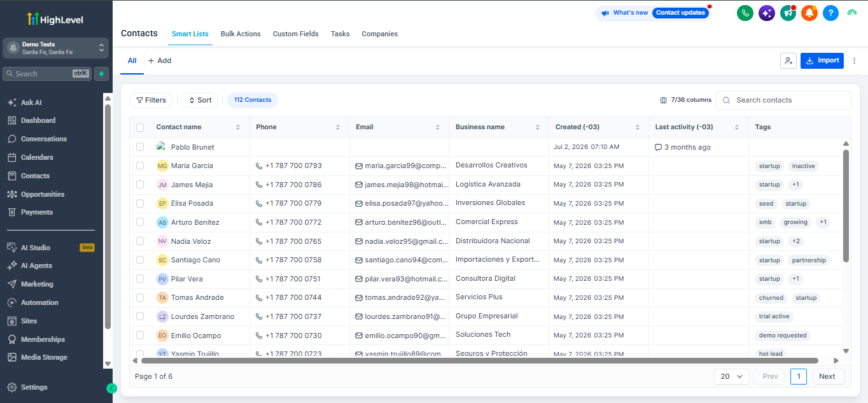Viewport: 868px width, 403px height.
Task: Open AI Studio in the sidebar
Action: (29, 248)
